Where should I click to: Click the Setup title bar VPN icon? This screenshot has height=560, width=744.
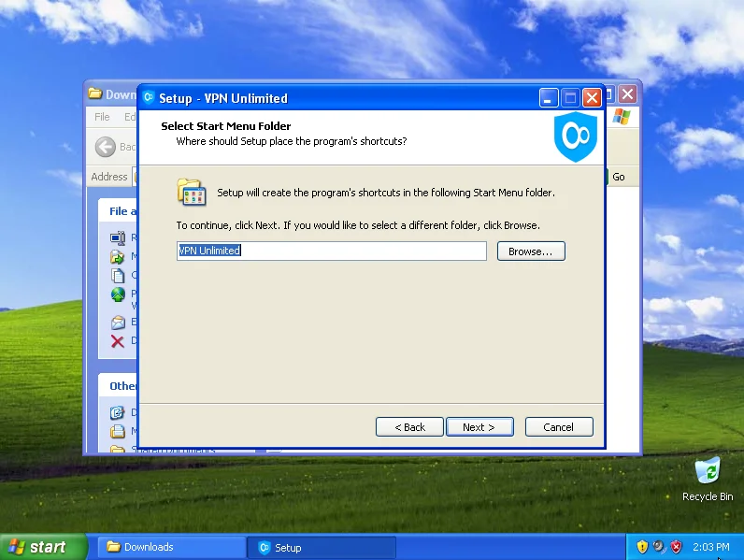tap(149, 98)
